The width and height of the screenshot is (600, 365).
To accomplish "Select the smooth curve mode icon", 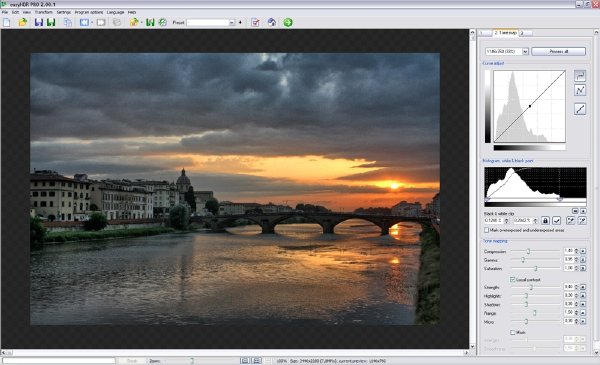I will coord(580,76).
